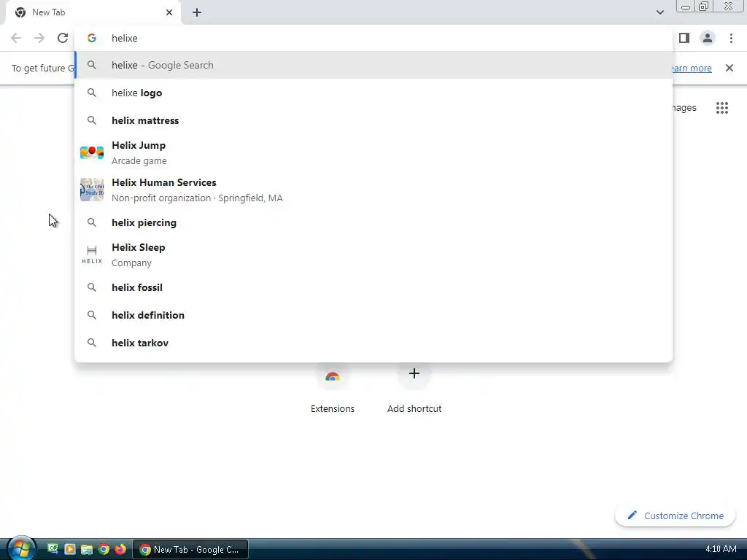The image size is (747, 560).
Task: Click the Helix Human Services thumbnail
Action: click(x=92, y=190)
